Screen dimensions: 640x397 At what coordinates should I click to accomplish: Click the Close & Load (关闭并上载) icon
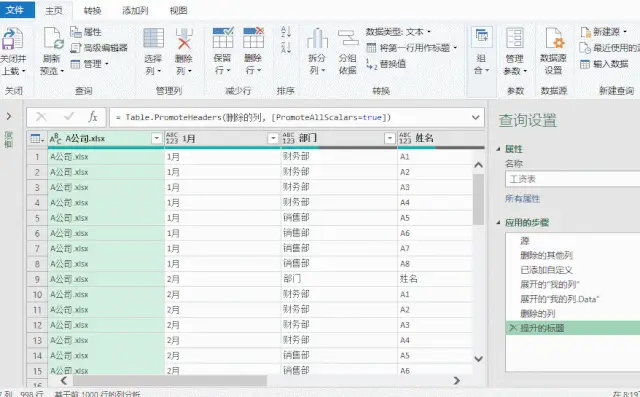pyautogui.click(x=13, y=39)
